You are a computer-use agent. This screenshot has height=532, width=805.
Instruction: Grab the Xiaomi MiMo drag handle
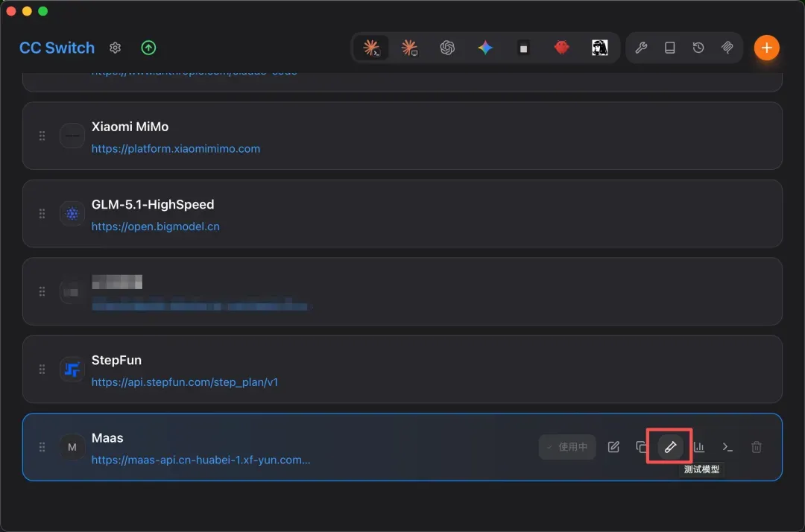point(42,136)
